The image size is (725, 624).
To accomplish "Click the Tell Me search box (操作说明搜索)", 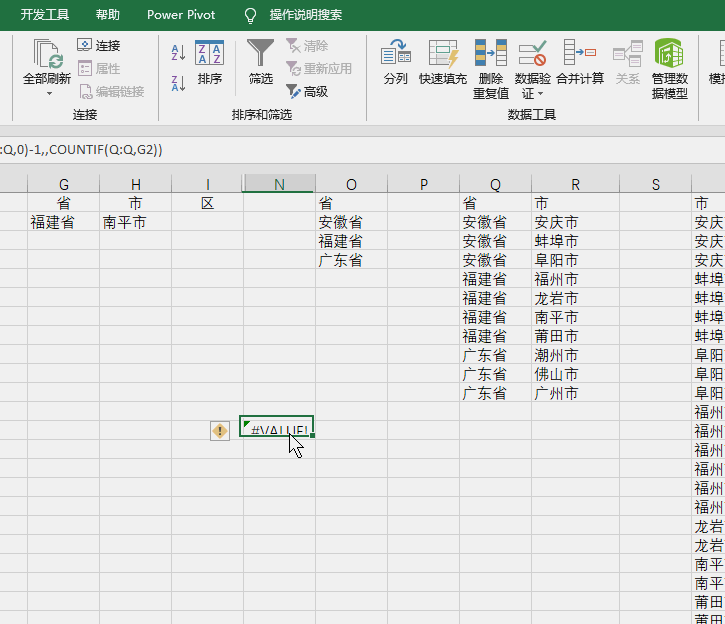I will click(x=305, y=15).
